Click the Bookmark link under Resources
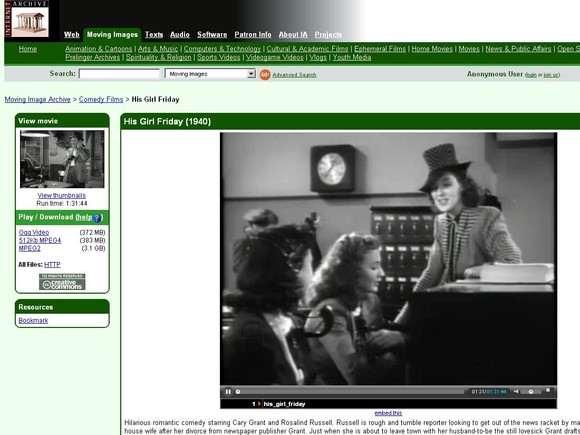Image resolution: width=580 pixels, height=435 pixels. coord(33,321)
